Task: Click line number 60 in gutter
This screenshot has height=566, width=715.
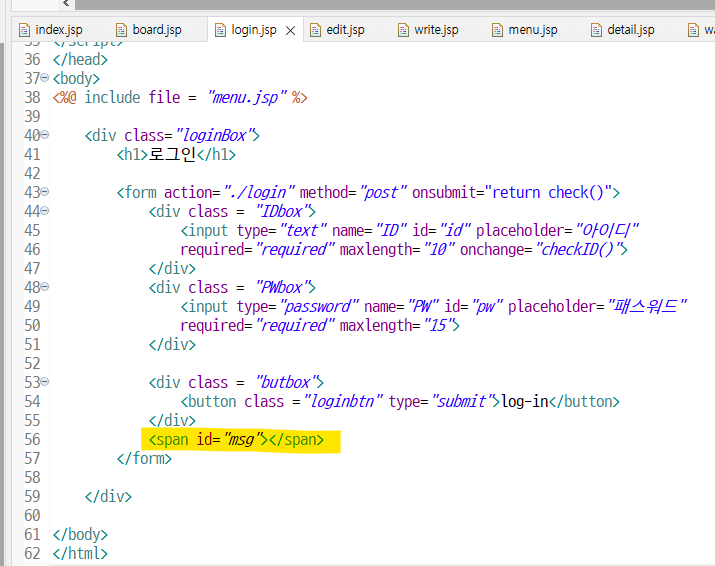Action: [32, 515]
